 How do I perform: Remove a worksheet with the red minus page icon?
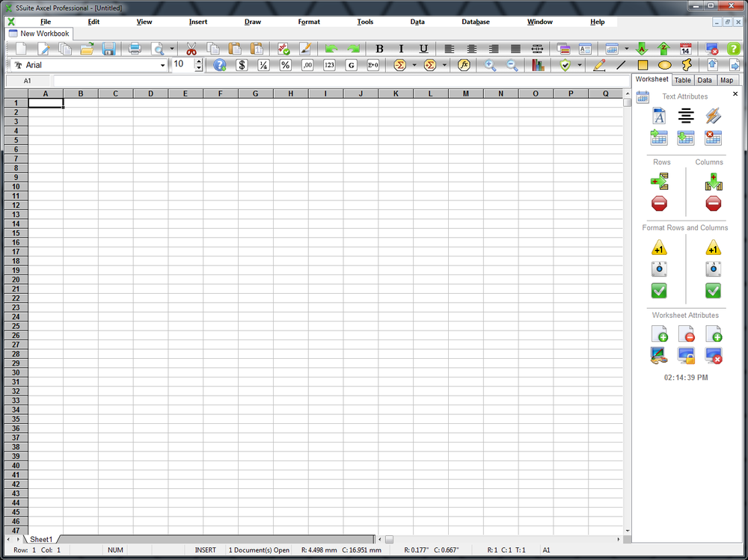pyautogui.click(x=687, y=333)
